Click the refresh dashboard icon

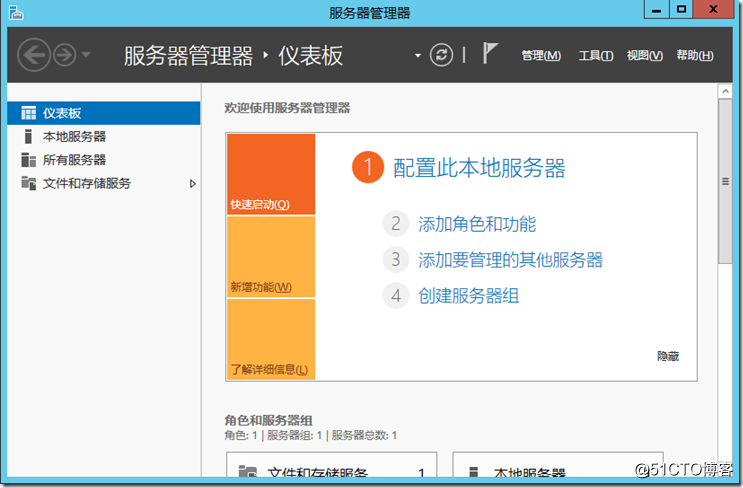pyautogui.click(x=441, y=55)
